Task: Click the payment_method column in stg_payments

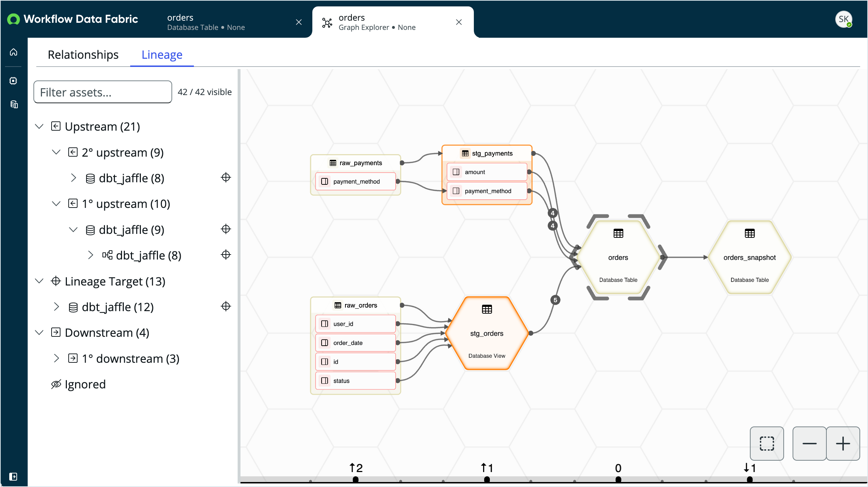Action: click(x=487, y=191)
